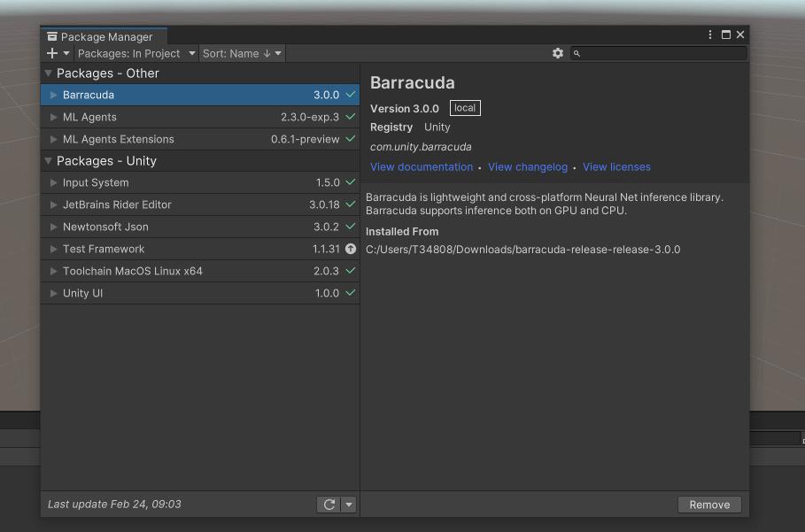Expand the Input System version arrow
Viewport: 805px width, 532px height.
[53, 182]
